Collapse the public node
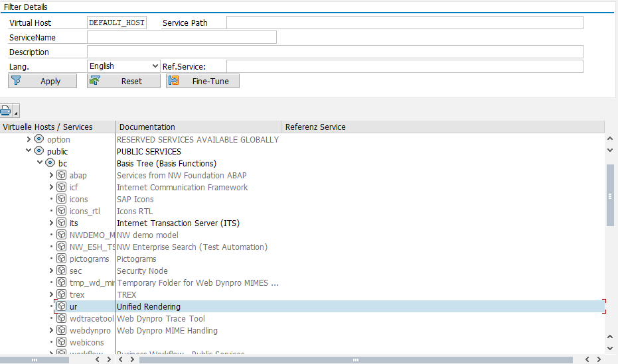618x364 pixels. click(x=29, y=151)
